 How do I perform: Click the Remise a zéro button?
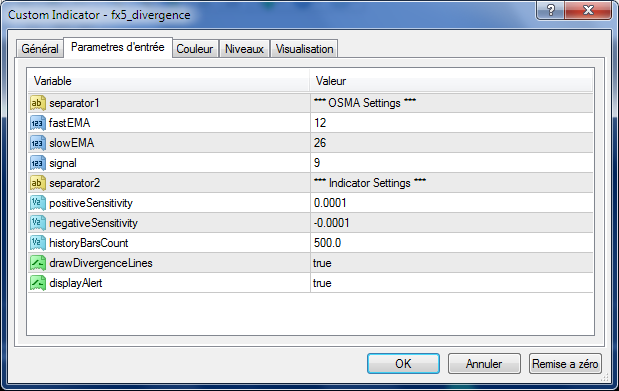point(565,363)
